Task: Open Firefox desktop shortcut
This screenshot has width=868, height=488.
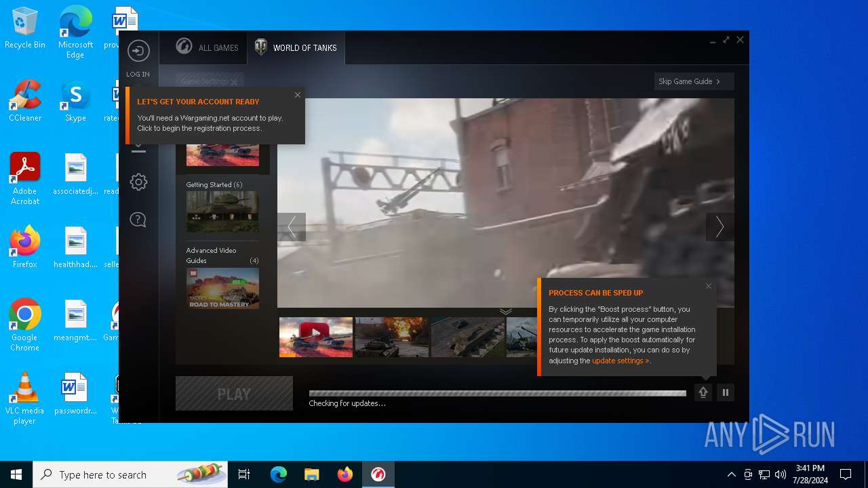Action: pyautogui.click(x=25, y=247)
